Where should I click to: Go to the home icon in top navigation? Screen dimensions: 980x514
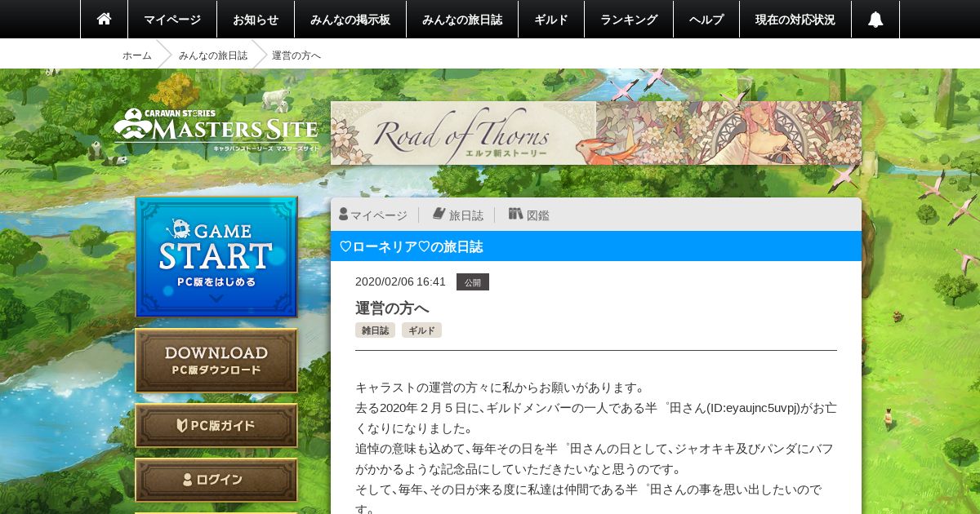pyautogui.click(x=104, y=19)
